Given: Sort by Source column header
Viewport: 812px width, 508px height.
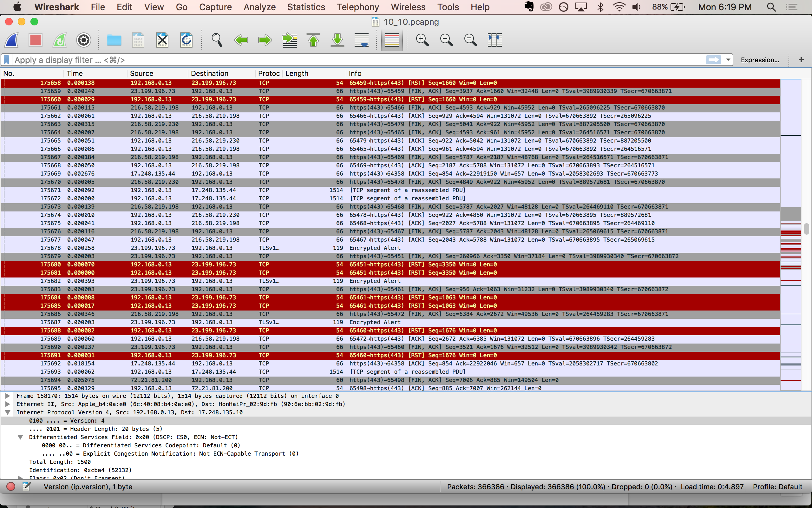Looking at the screenshot, I should 157,73.
